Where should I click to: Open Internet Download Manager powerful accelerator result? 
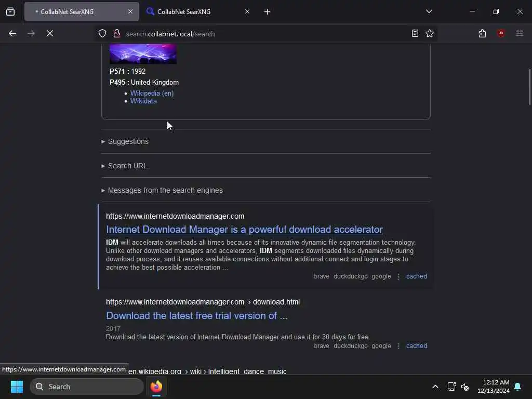[x=244, y=229]
